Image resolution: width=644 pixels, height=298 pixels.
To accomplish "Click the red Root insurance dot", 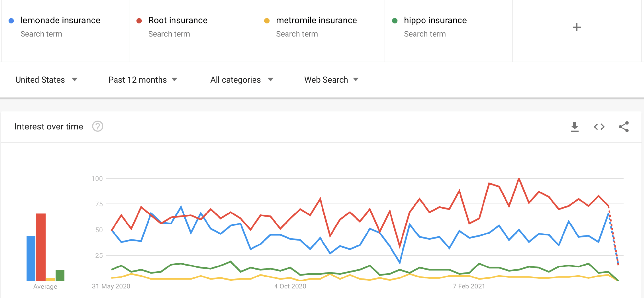I will click(139, 21).
